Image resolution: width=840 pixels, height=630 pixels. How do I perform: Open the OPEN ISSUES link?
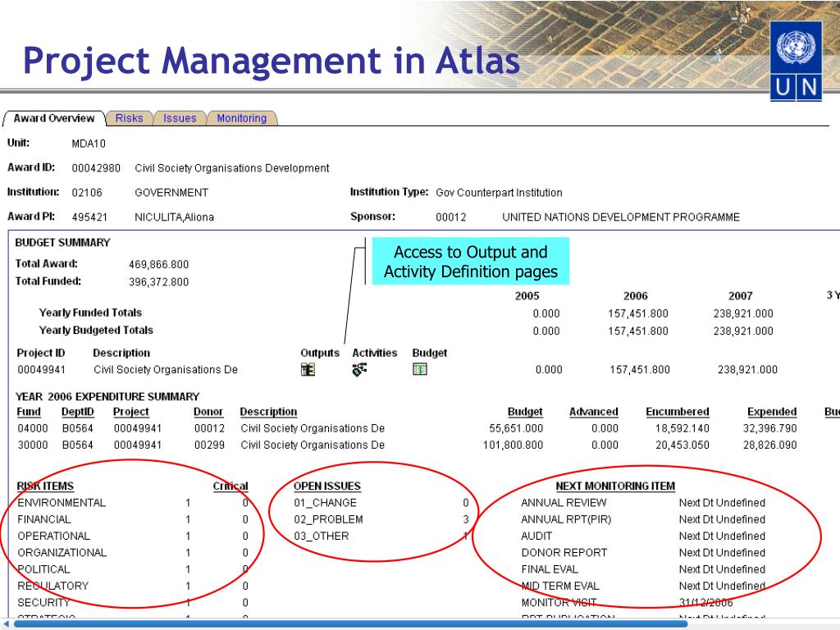pos(326,486)
